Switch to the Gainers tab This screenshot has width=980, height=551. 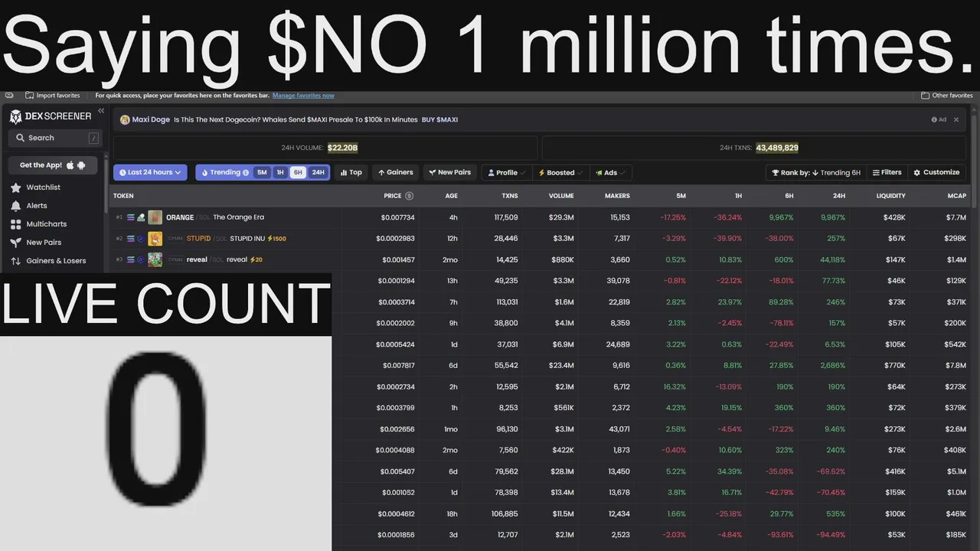coord(395,173)
